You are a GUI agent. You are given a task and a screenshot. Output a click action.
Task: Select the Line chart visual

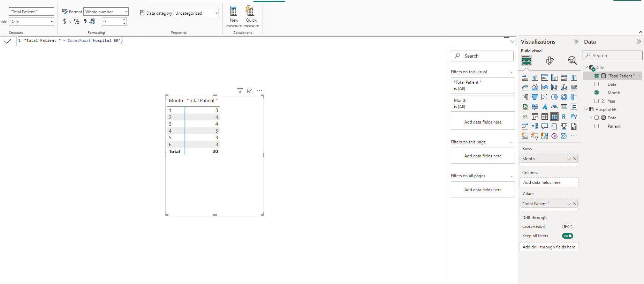coord(525,87)
